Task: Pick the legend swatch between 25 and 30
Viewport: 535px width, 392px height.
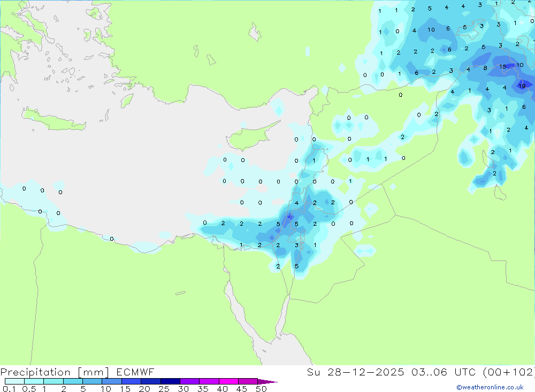Action: coord(170,381)
